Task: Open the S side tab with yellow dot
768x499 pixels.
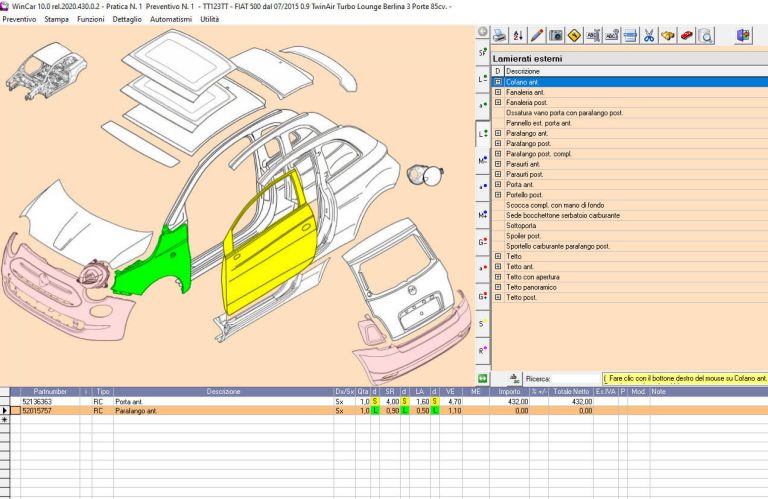Action: tap(483, 323)
